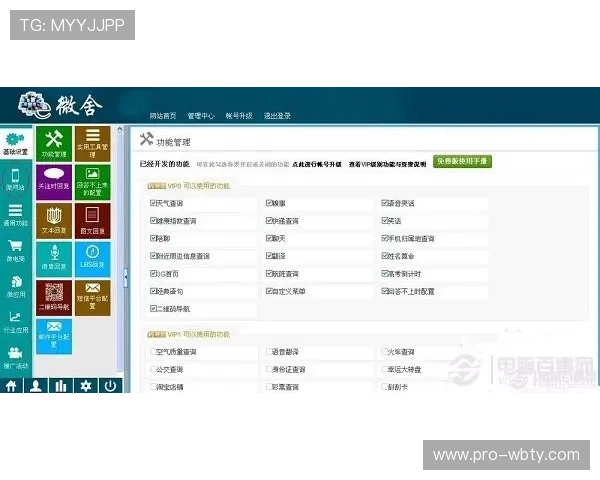The width and height of the screenshot is (600, 480).
Task: Uncheck the 高考倒计时 checkbox
Action: pos(385,273)
